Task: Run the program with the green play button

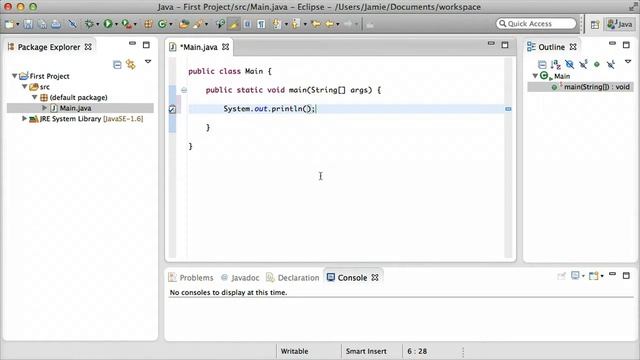Action: click(108, 24)
